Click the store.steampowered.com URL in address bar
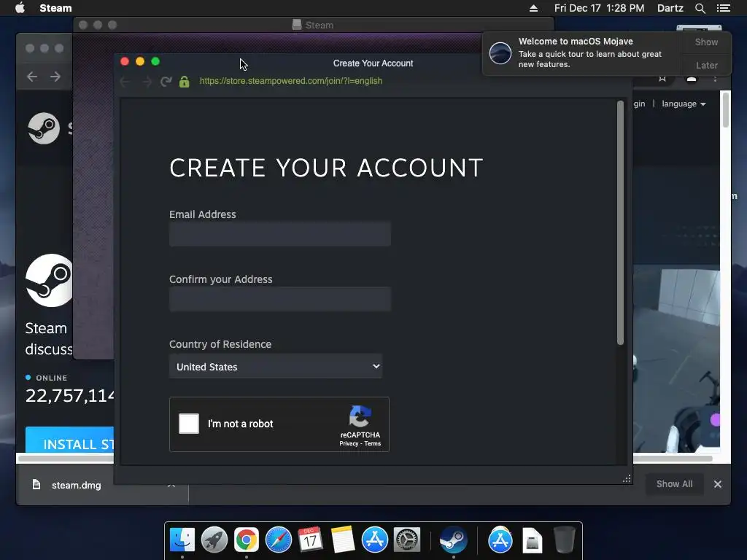 pos(290,81)
